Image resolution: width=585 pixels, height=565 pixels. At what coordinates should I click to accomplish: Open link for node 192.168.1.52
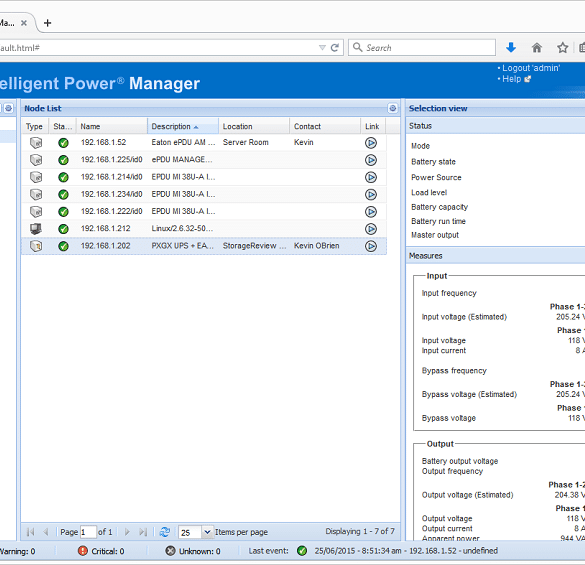[x=370, y=143]
